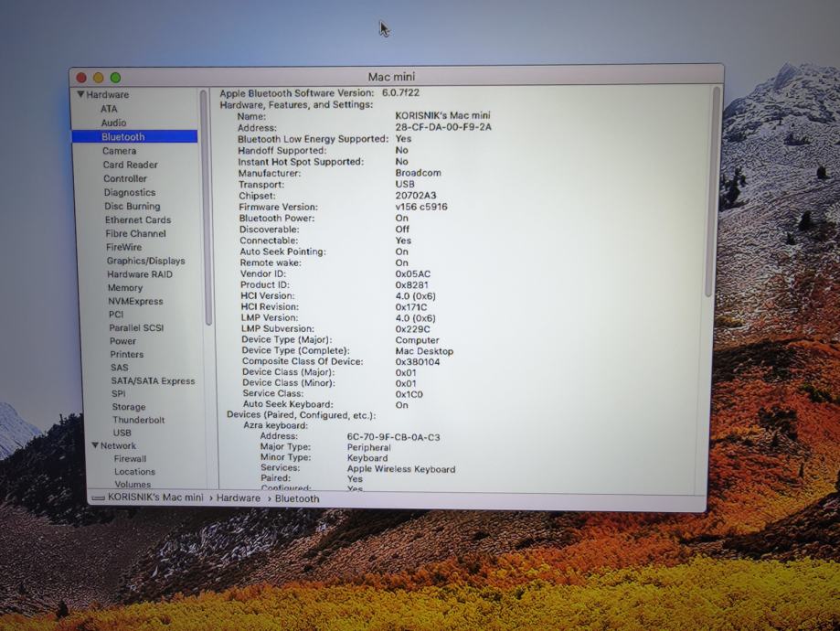Click KORISNIK's Mac mini in the path bar

pyautogui.click(x=155, y=497)
